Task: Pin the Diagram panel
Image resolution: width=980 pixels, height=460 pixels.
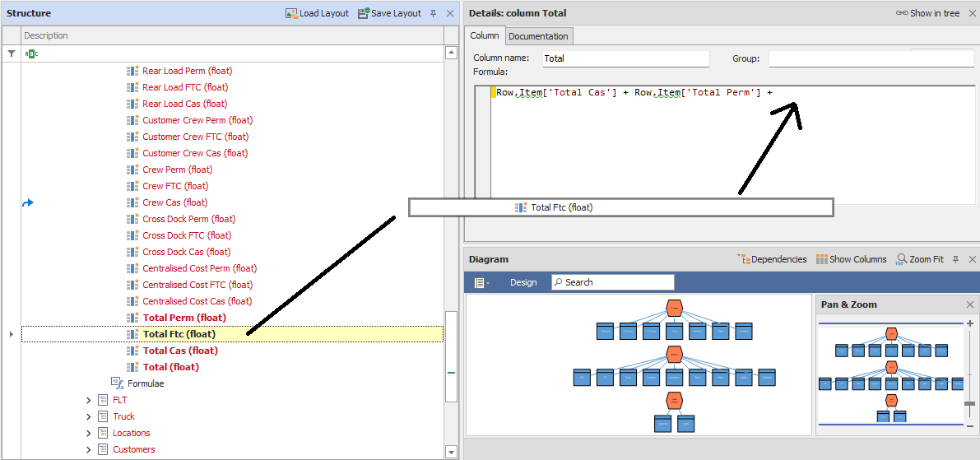Action: coord(955,259)
